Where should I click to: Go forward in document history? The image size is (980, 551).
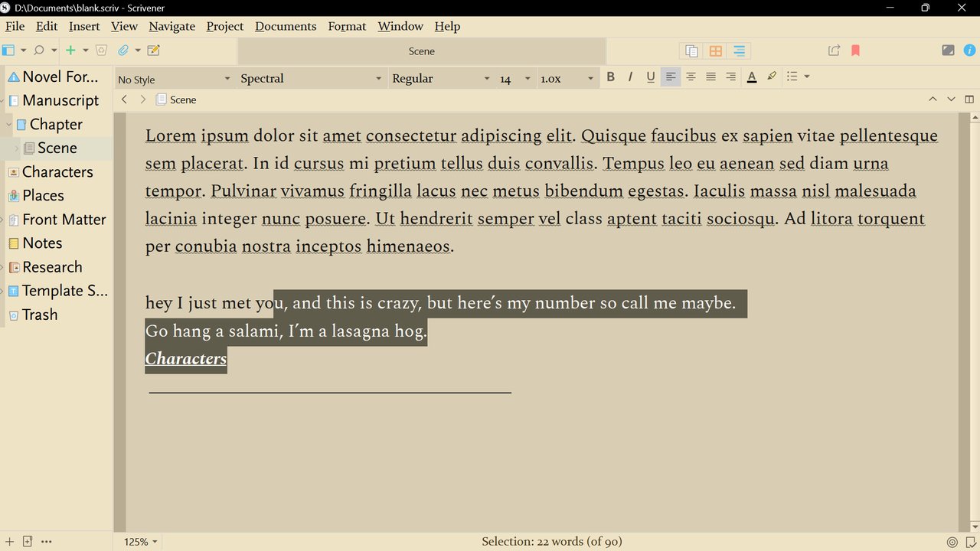pyautogui.click(x=142, y=99)
